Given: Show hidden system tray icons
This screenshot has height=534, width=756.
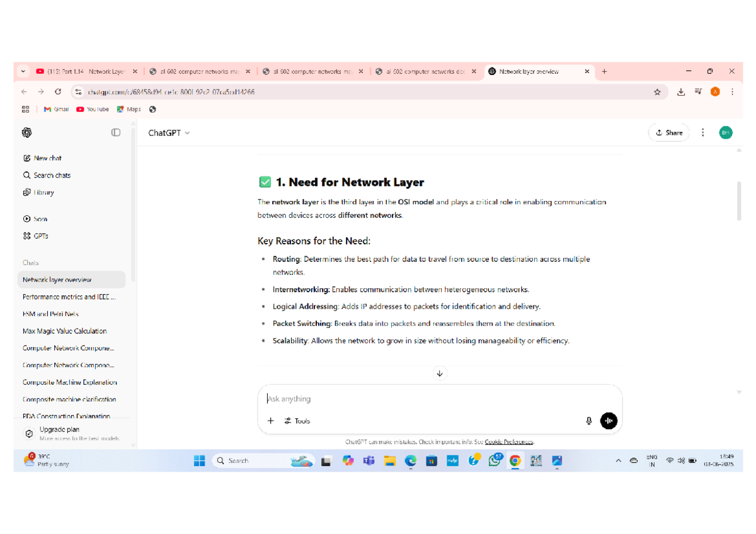Looking at the screenshot, I should tap(618, 461).
